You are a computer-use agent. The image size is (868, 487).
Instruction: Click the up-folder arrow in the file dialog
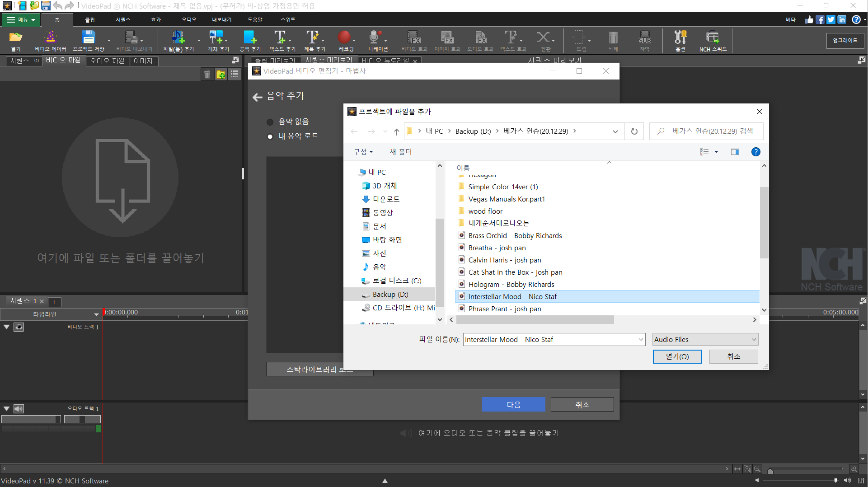[x=397, y=131]
